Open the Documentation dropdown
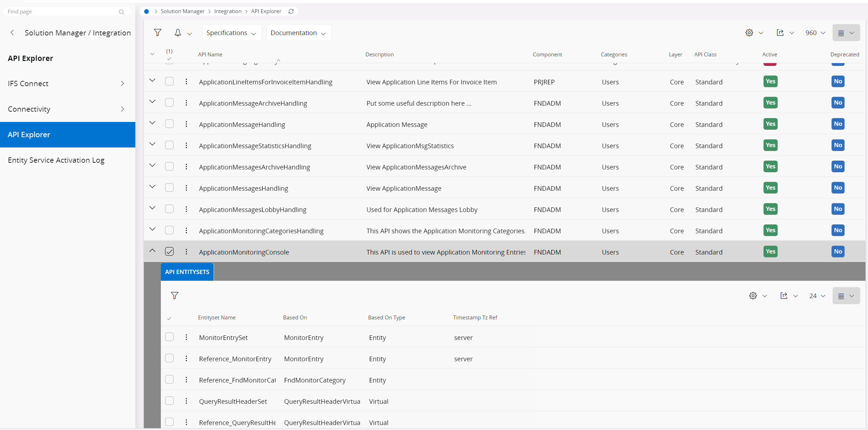Screen dimensions: 868x430 (298, 33)
